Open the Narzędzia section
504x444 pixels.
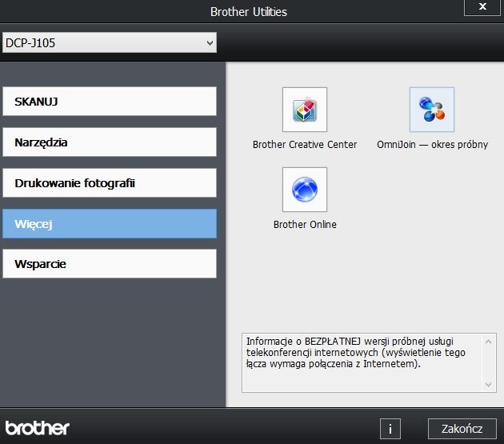point(110,142)
